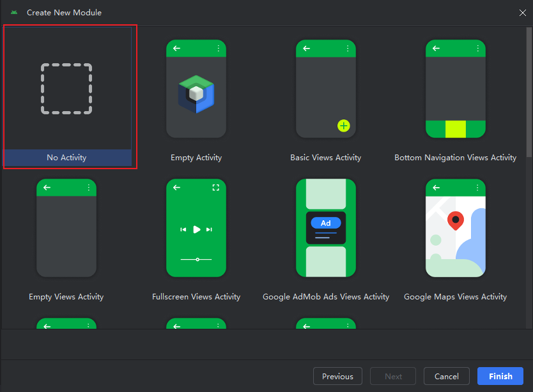Click the progress slider in Fullscreen template
The width and height of the screenshot is (533, 392).
(196, 259)
